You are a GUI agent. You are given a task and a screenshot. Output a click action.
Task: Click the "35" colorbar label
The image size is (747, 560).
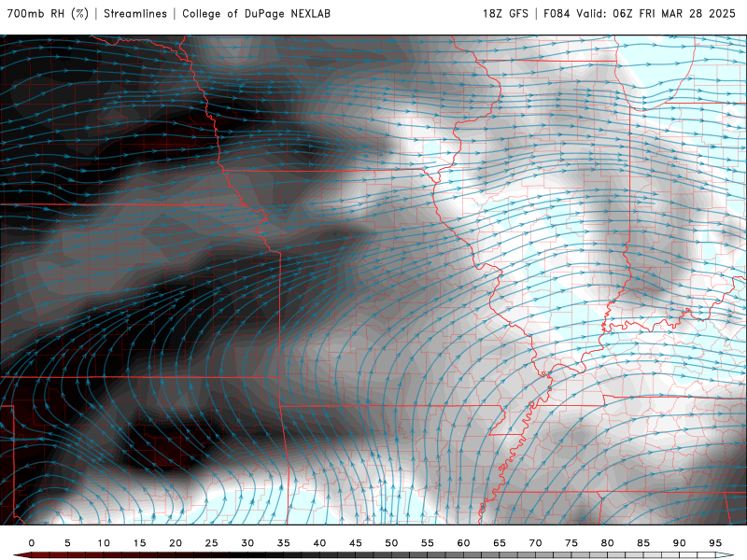[284, 543]
